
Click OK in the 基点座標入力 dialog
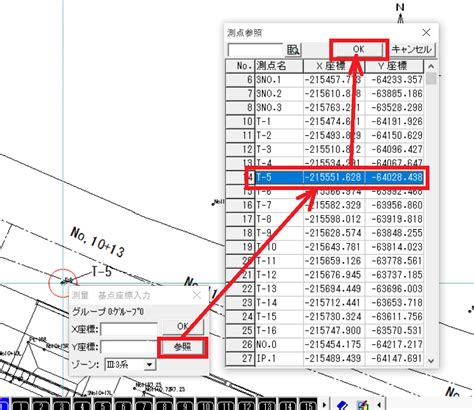183,326
